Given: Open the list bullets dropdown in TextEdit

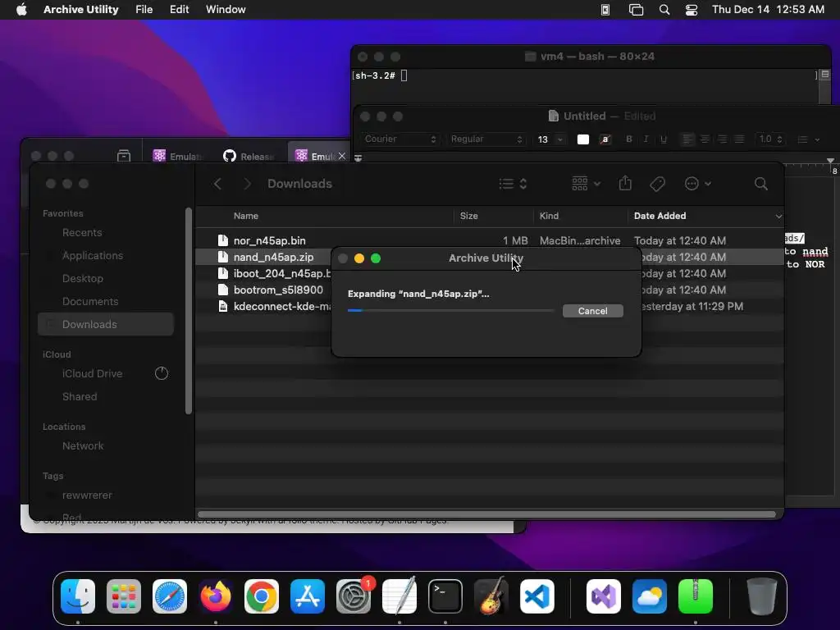Looking at the screenshot, I should 808,139.
